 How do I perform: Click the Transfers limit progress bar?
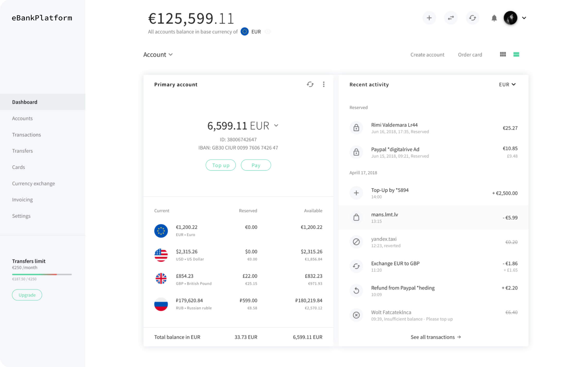pyautogui.click(x=42, y=274)
